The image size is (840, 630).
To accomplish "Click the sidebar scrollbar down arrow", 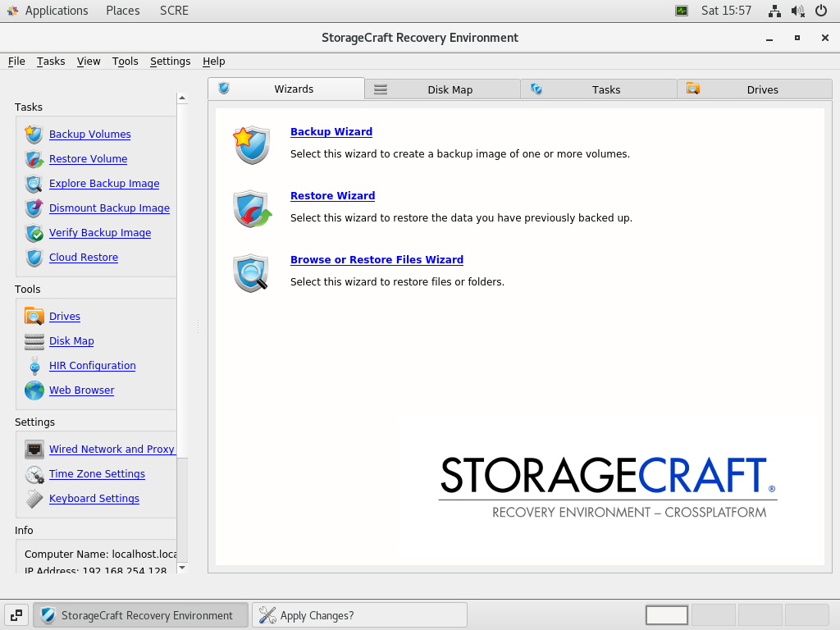I will point(182,568).
